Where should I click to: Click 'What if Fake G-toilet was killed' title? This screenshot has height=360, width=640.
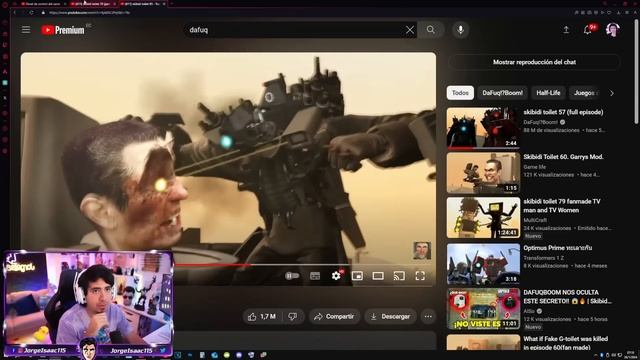566,343
